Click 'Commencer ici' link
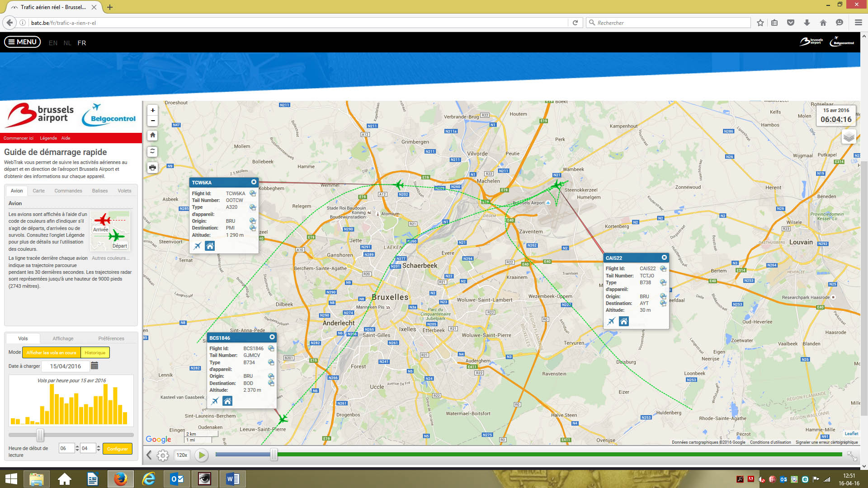Image resolution: width=868 pixels, height=488 pixels. pos(19,138)
